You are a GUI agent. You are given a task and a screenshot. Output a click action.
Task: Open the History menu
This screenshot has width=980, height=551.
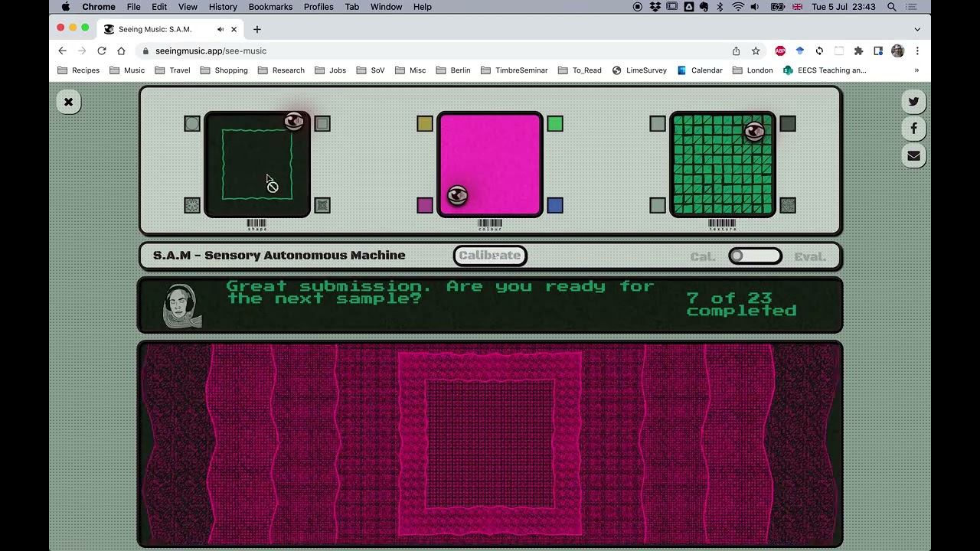[x=223, y=7]
